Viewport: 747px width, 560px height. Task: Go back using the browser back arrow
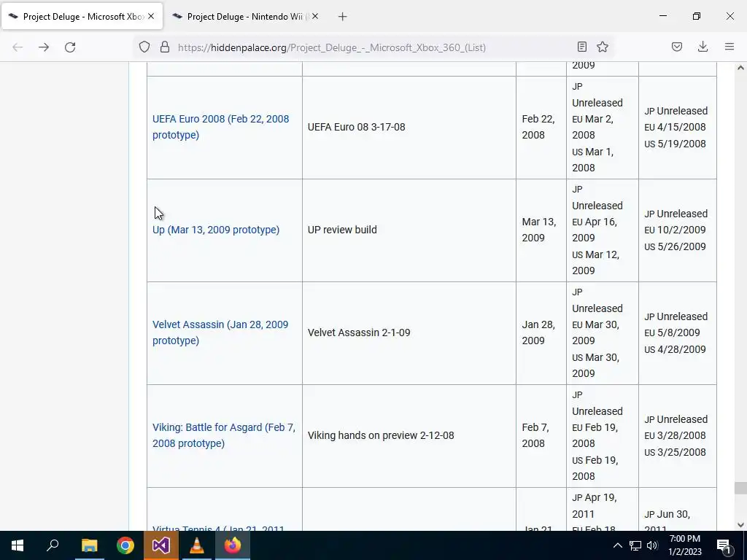(x=18, y=47)
